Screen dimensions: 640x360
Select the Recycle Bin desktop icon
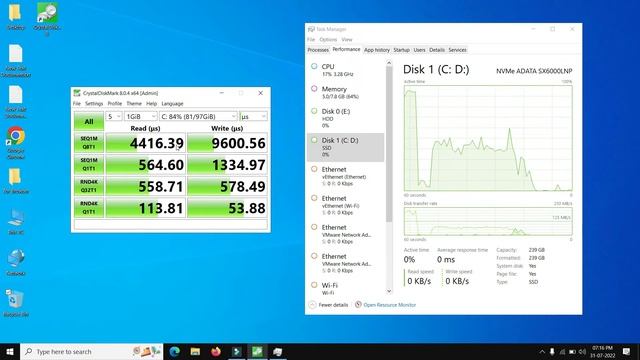tap(16, 303)
